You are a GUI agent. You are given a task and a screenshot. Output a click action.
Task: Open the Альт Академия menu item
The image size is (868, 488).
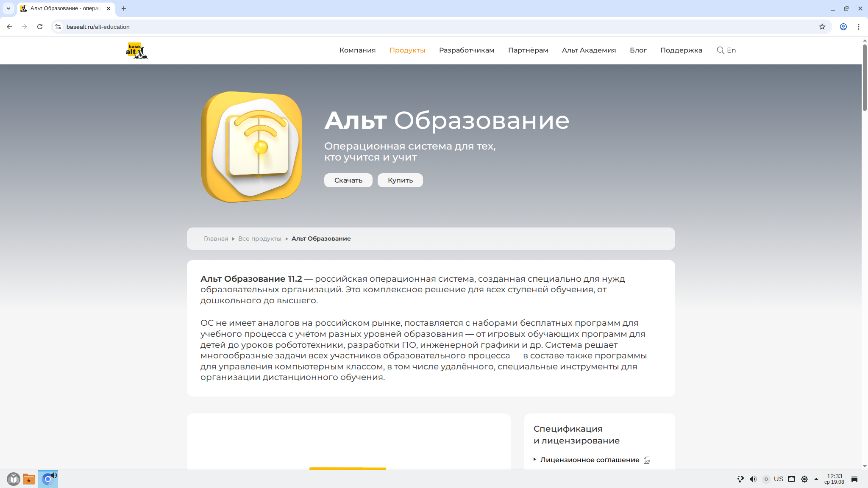[589, 50]
